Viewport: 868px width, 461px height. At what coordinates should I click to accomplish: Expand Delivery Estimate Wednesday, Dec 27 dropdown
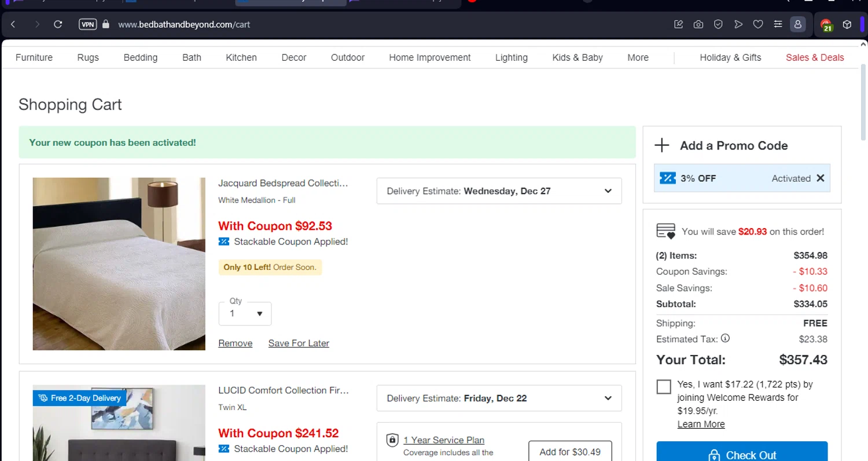tap(499, 191)
